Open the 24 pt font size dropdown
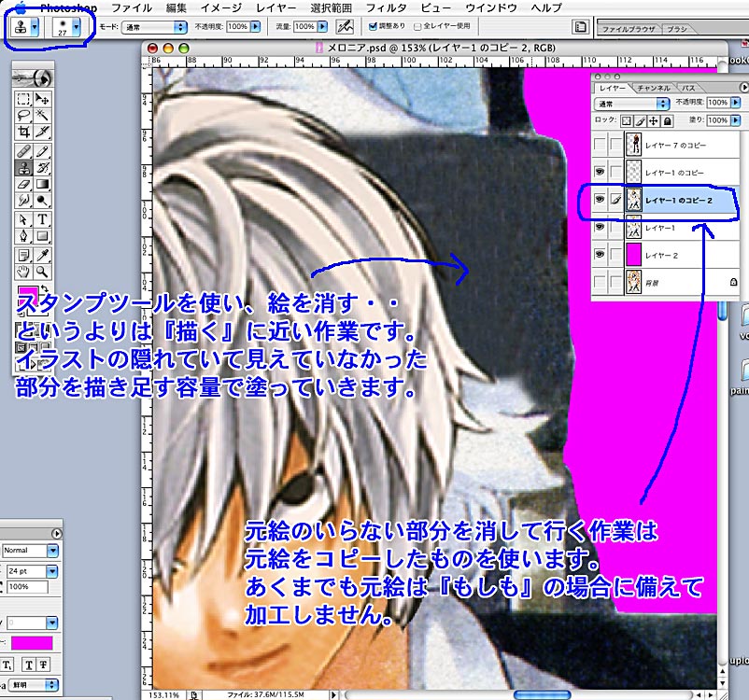Viewport: 749px width, 700px height. [52, 571]
